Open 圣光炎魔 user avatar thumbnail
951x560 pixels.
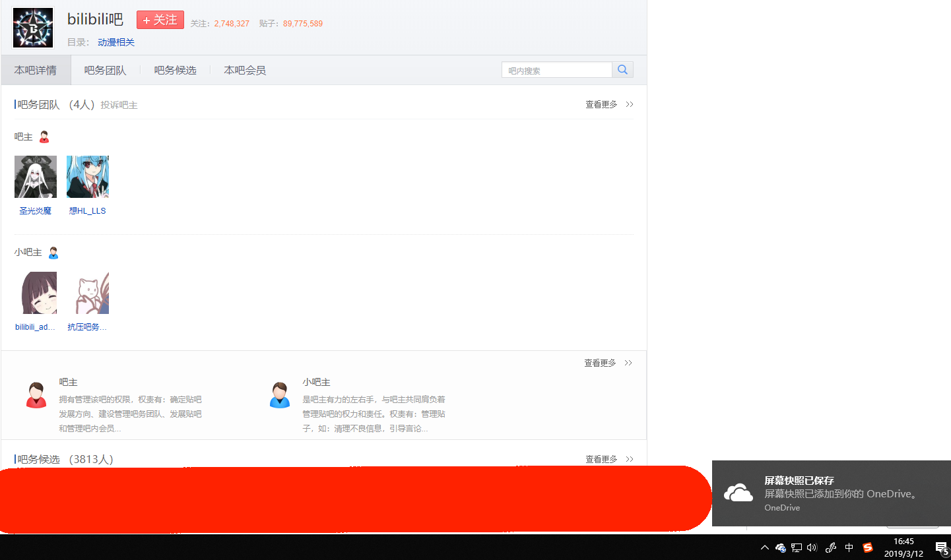click(x=36, y=177)
